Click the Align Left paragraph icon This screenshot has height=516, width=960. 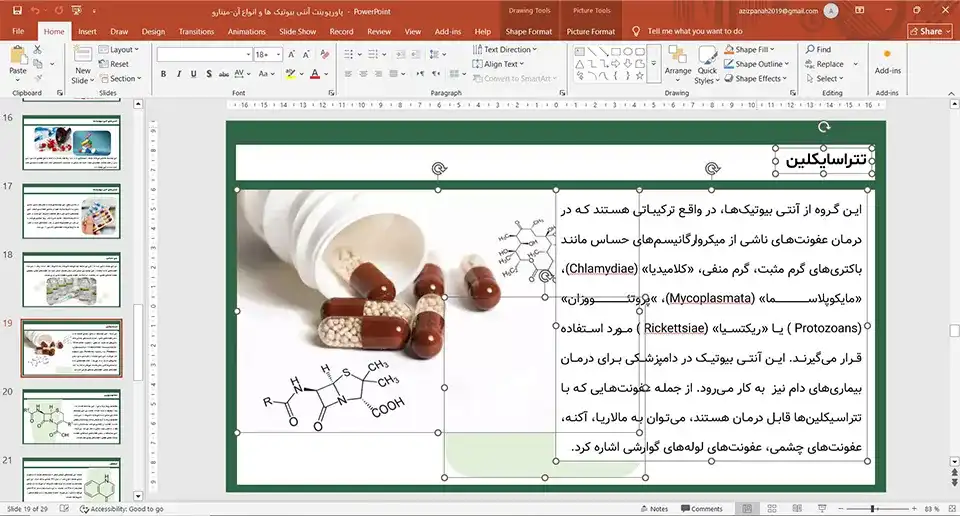pyautogui.click(x=348, y=73)
